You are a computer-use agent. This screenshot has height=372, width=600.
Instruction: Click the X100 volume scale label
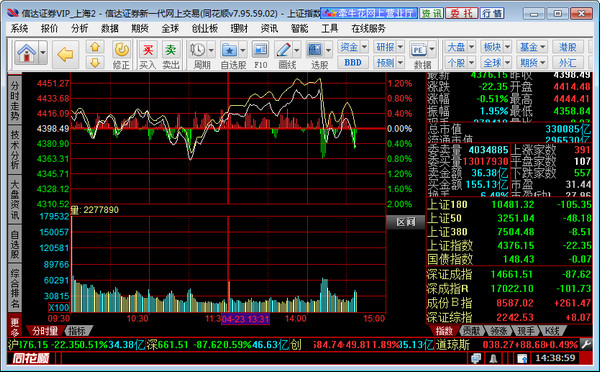59,308
